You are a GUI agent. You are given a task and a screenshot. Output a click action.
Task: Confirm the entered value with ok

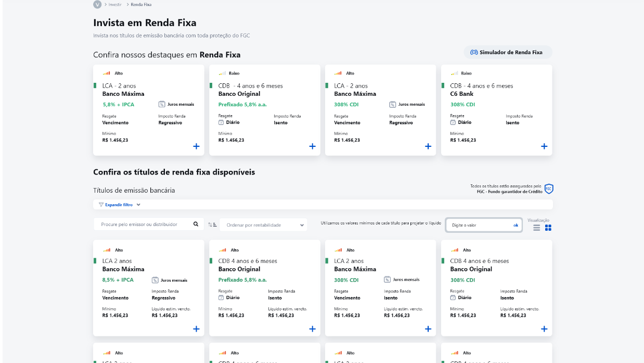coord(516,225)
